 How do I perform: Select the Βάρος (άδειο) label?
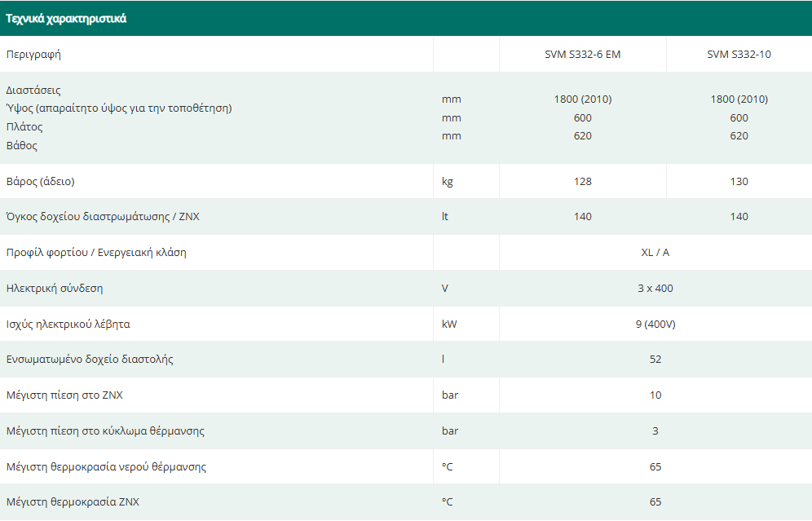coord(41,182)
